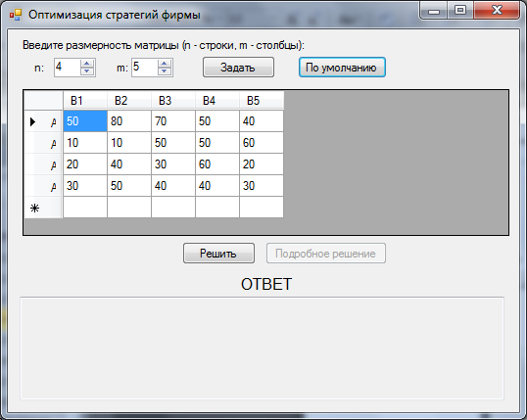Viewport: 527px width, 420px height.
Task: Select third-row cell 20 under B1
Action: coord(85,163)
